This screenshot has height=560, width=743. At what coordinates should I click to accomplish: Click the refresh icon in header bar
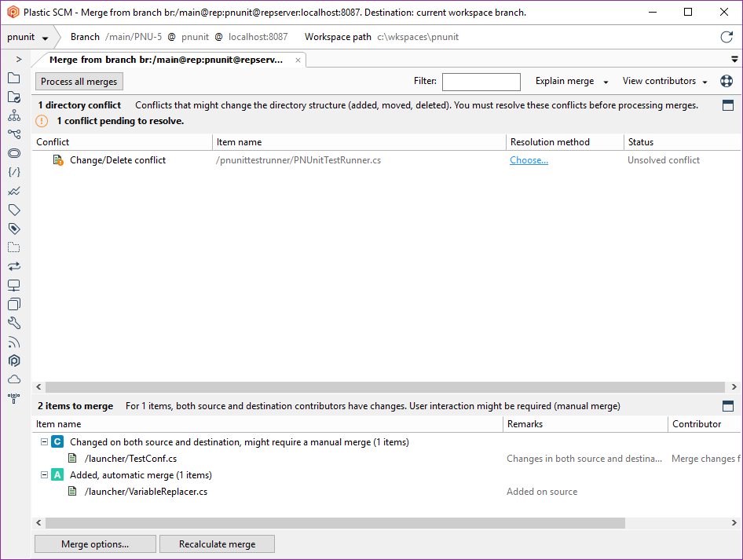(x=727, y=37)
